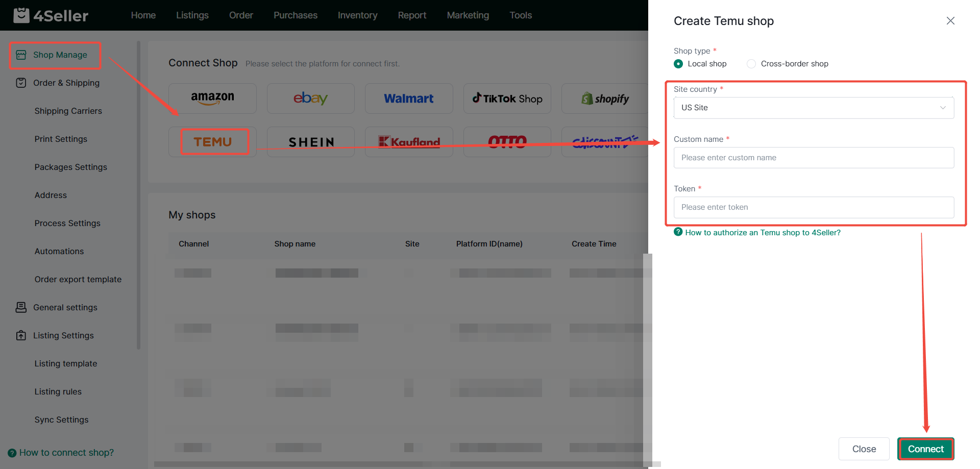
Task: Open Order export template
Action: click(x=78, y=279)
